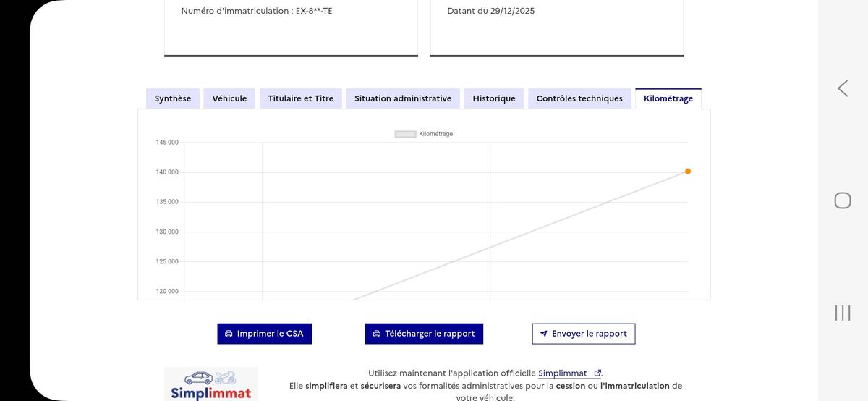868x401 pixels.
Task: Click the Kilométrage legend label
Action: point(436,134)
